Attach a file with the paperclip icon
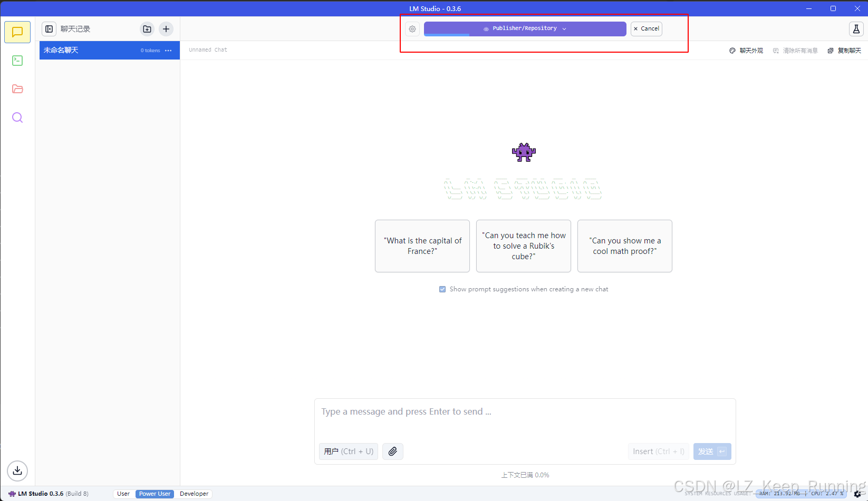The width and height of the screenshot is (868, 501). coord(393,451)
